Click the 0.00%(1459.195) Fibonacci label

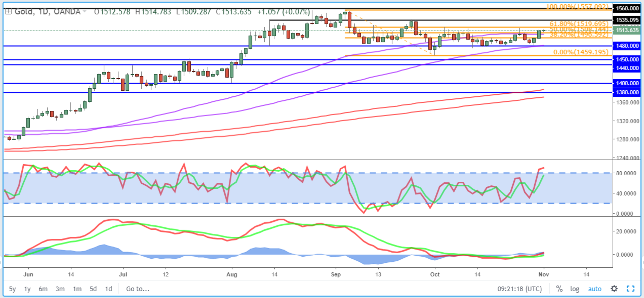click(581, 52)
